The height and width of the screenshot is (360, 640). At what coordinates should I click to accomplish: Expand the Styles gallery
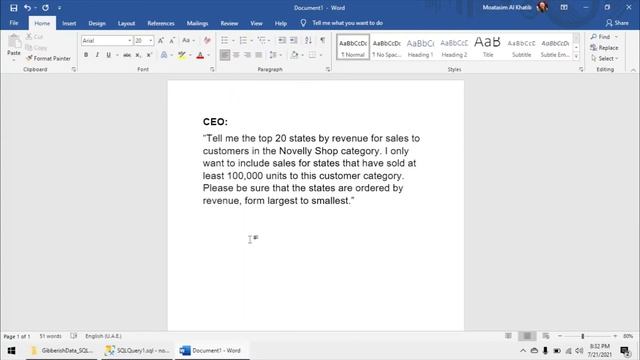(x=576, y=57)
